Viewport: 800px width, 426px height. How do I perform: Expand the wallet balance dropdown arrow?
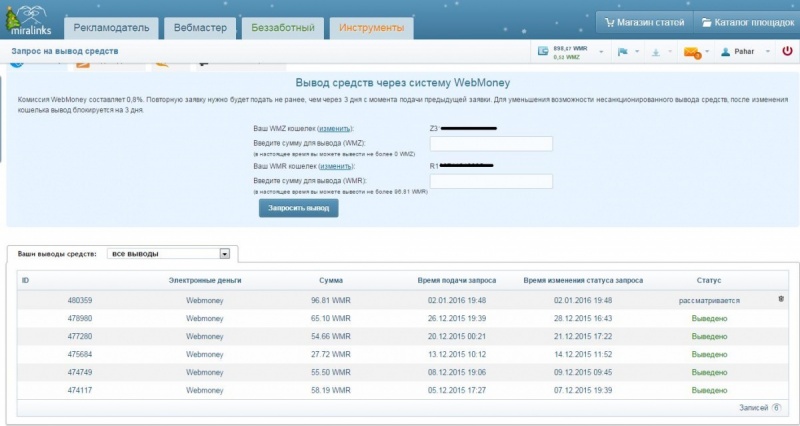[x=601, y=52]
